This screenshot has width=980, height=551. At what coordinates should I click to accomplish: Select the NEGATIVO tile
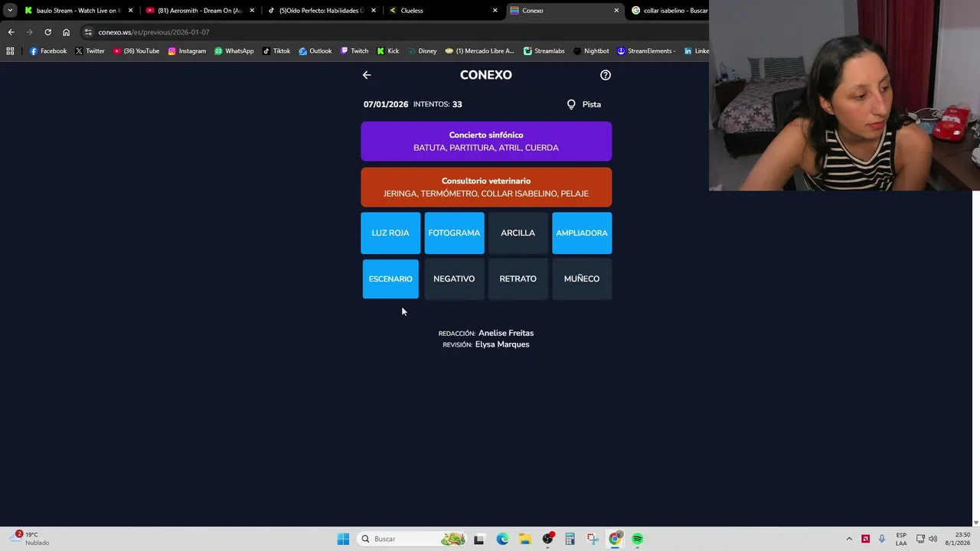(454, 279)
